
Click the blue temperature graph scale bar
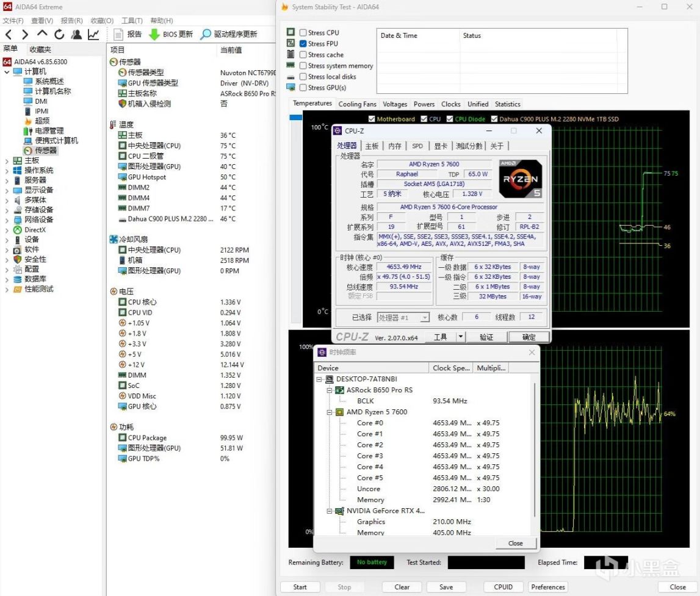[x=296, y=118]
